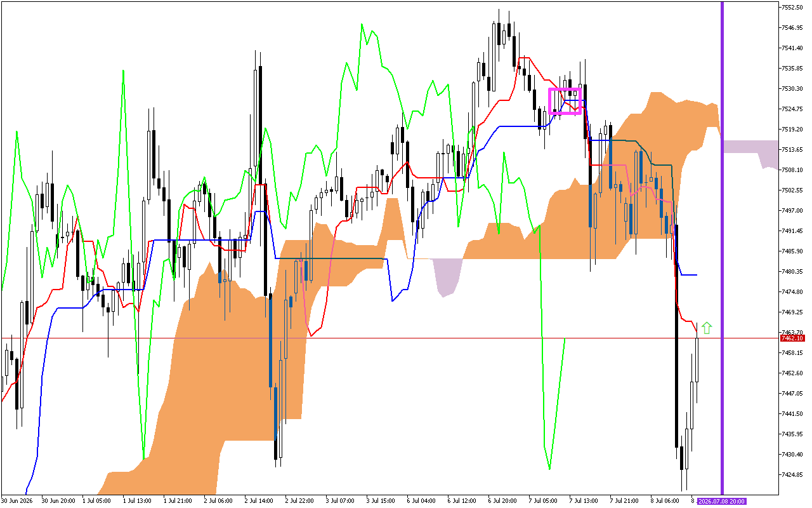The image size is (812, 508).
Task: Click price axis label 7519.20
Action: (x=792, y=130)
